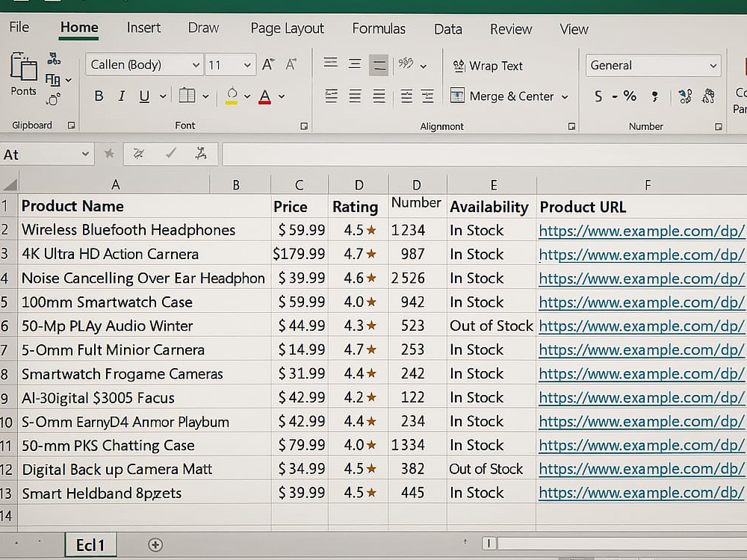Open the Number group dialog launcher
Viewport: 747px width, 560px height.
(719, 127)
